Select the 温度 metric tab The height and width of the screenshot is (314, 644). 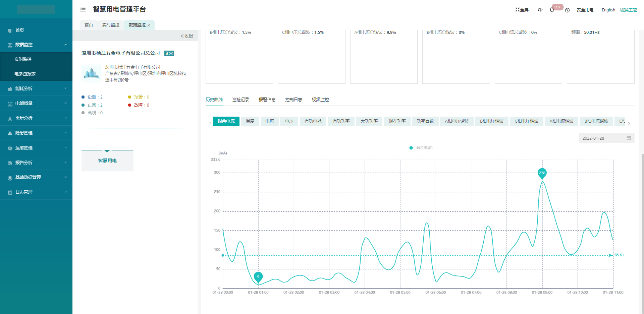250,121
